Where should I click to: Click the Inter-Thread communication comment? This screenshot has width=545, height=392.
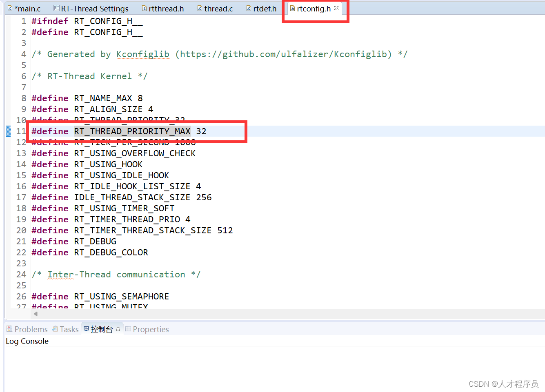pyautogui.click(x=116, y=275)
